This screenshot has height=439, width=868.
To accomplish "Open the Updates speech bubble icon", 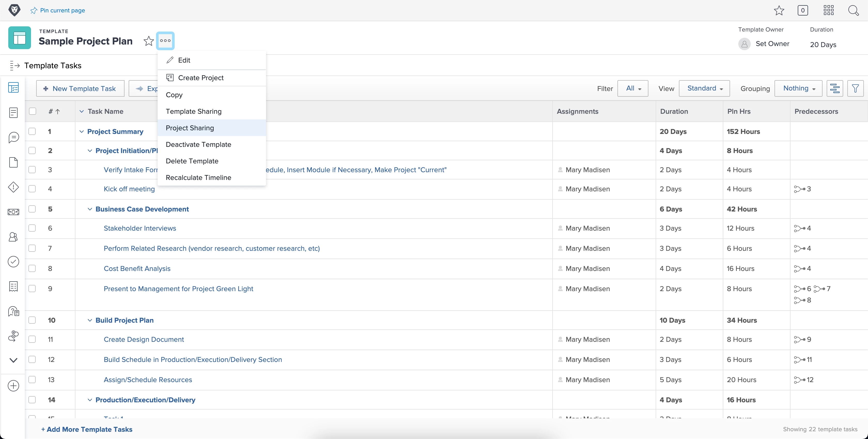I will [13, 137].
